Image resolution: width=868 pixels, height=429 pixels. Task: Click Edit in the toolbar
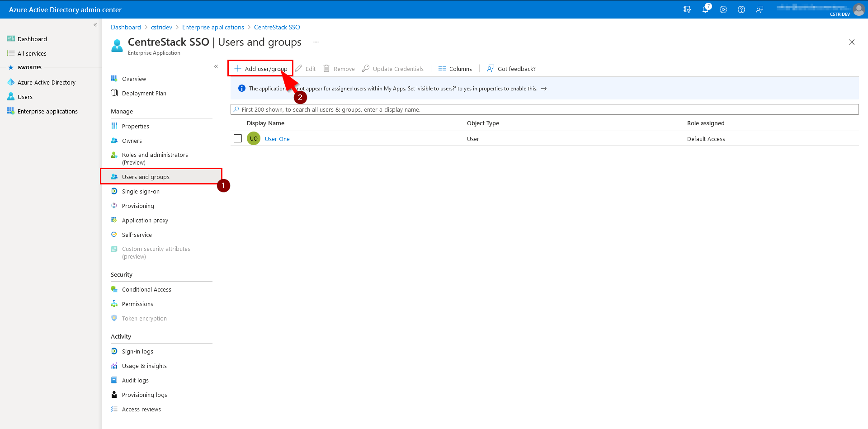click(x=306, y=69)
